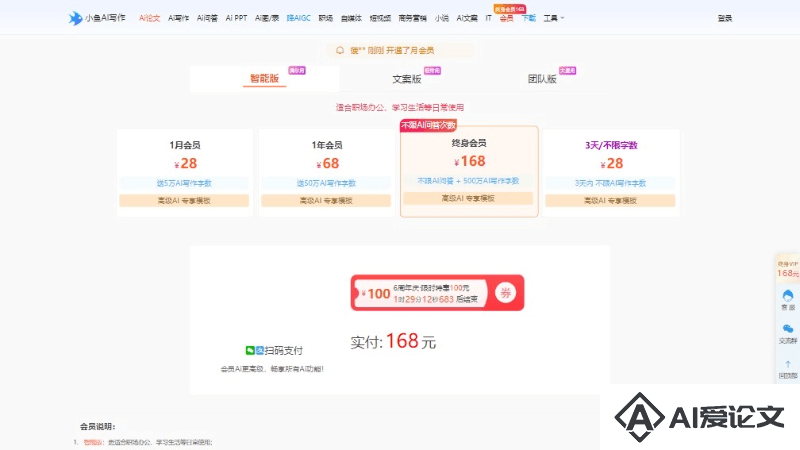The image size is (800, 450).
Task: Open the AI写作 menu item
Action: coord(179,18)
